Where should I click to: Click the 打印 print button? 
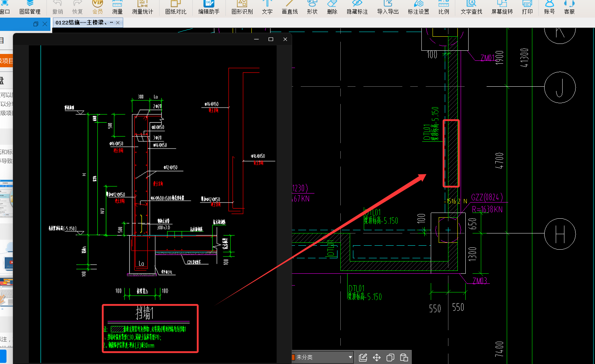(x=527, y=7)
